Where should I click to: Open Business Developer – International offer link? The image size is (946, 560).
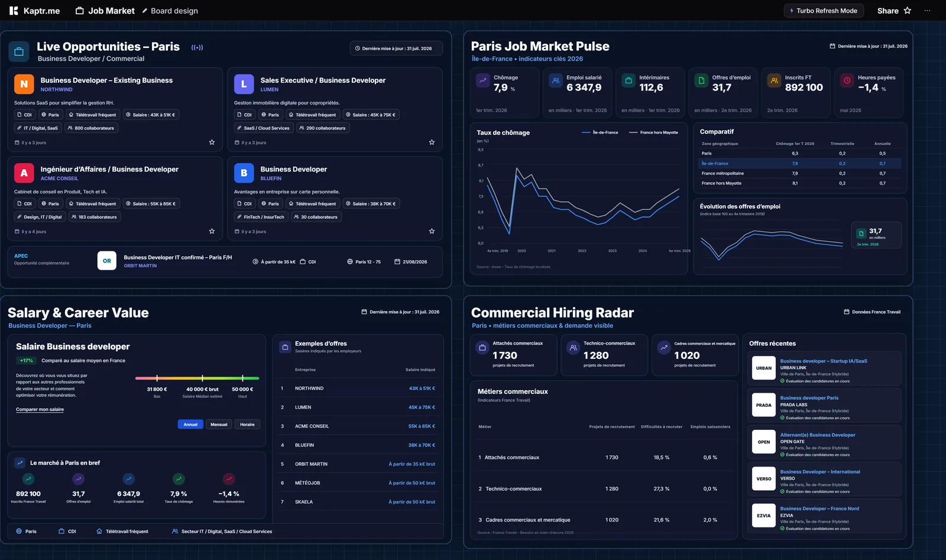(820, 472)
